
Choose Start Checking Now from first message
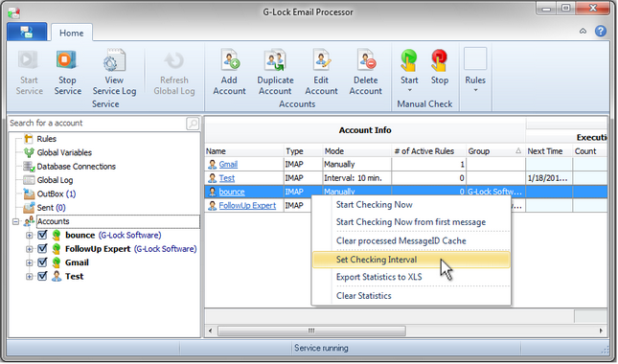411,222
